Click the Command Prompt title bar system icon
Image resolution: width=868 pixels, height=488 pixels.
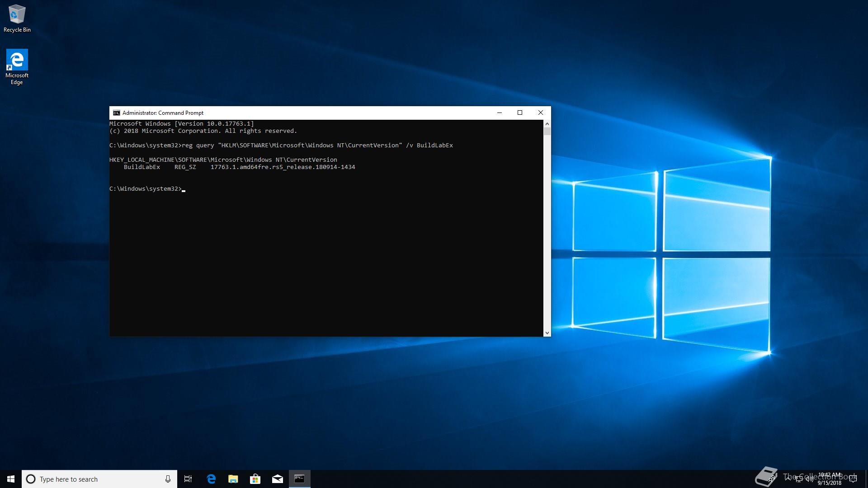(x=117, y=113)
